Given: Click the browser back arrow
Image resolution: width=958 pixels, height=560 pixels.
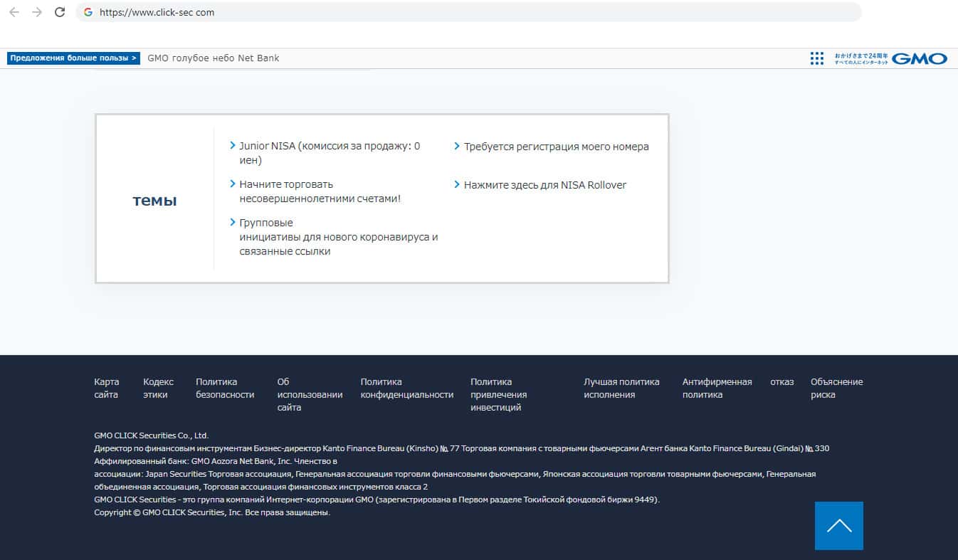Looking at the screenshot, I should [x=14, y=12].
